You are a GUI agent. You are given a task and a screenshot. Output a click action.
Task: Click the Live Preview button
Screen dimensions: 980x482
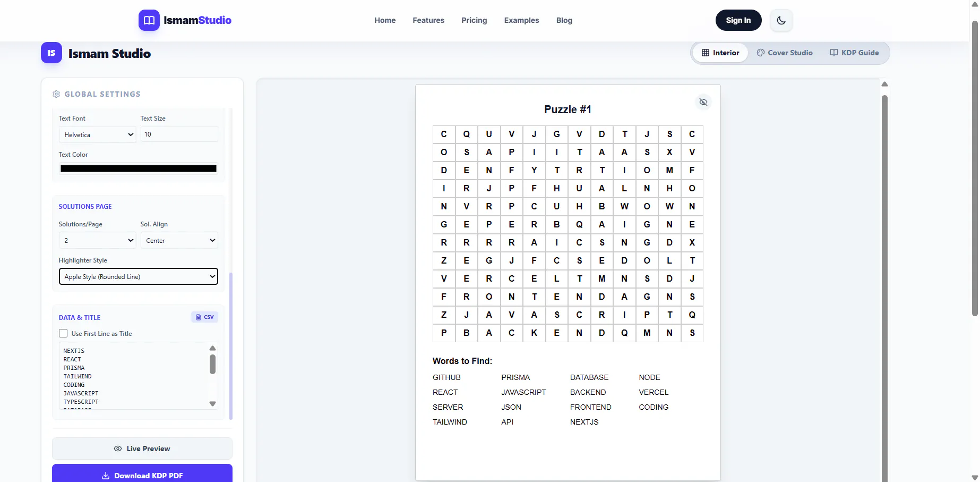(x=142, y=449)
